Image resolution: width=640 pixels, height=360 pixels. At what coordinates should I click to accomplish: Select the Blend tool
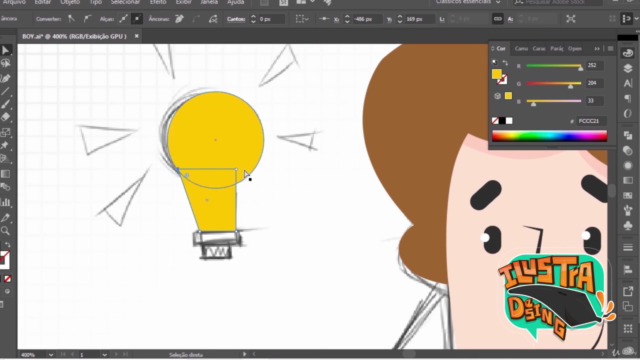point(5,187)
